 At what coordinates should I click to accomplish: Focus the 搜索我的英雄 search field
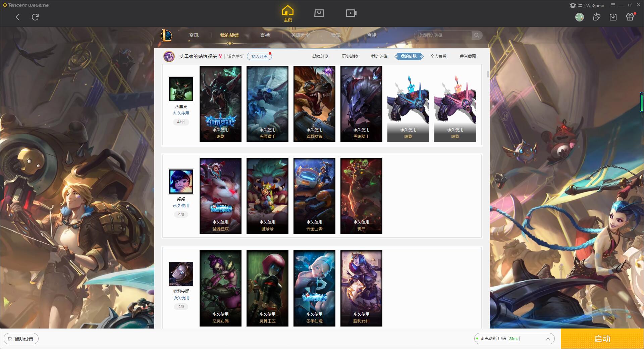(x=443, y=35)
